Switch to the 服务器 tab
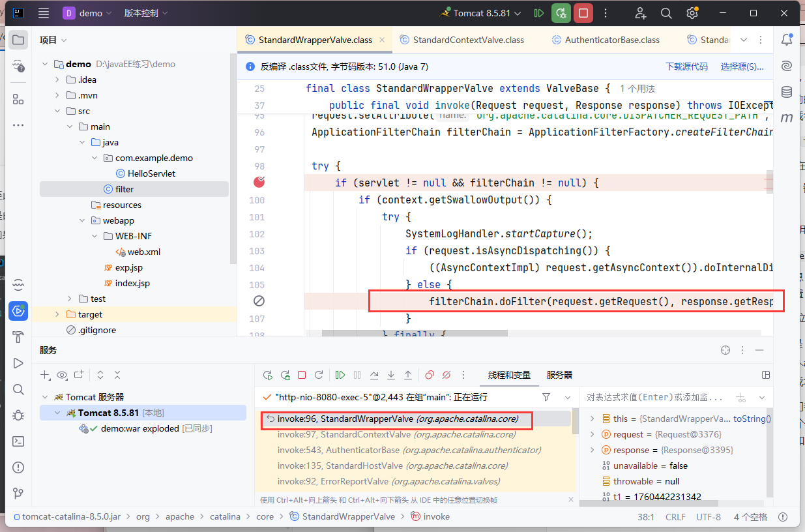The image size is (805, 532). pos(559,375)
